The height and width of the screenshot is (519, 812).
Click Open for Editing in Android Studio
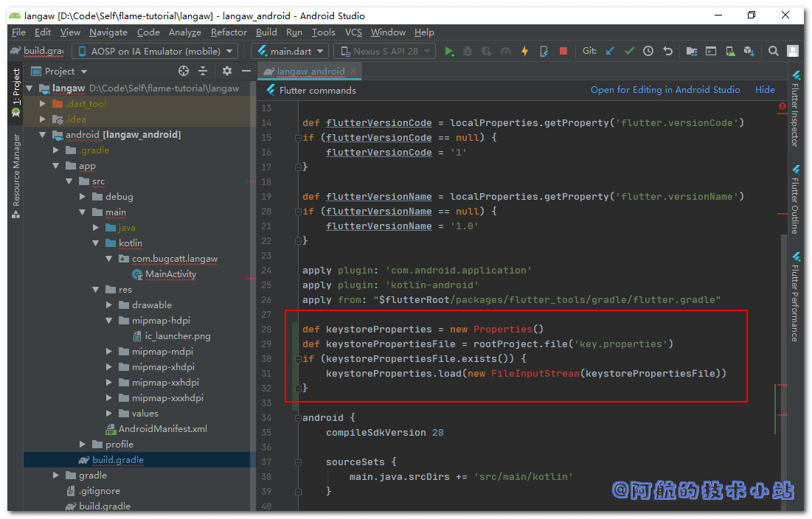[x=664, y=90]
